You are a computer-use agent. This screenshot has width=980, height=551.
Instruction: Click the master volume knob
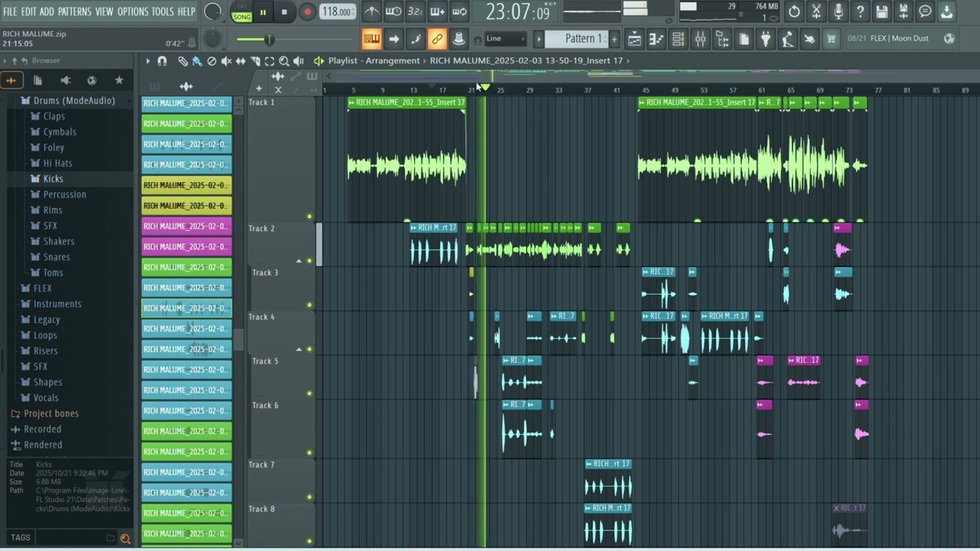tap(213, 11)
